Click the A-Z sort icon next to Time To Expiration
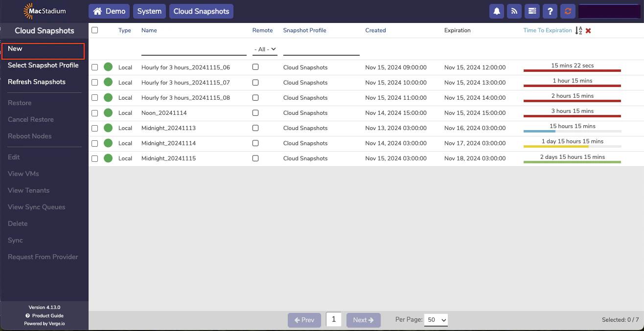 click(x=578, y=30)
